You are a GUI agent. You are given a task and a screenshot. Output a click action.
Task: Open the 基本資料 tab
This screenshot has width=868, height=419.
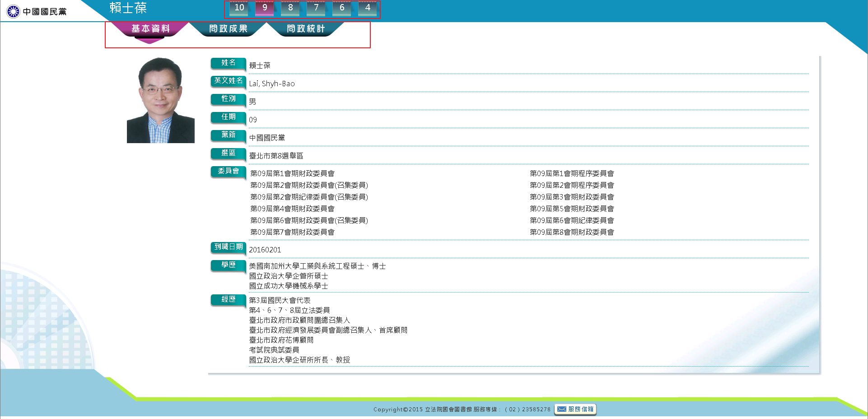click(150, 29)
